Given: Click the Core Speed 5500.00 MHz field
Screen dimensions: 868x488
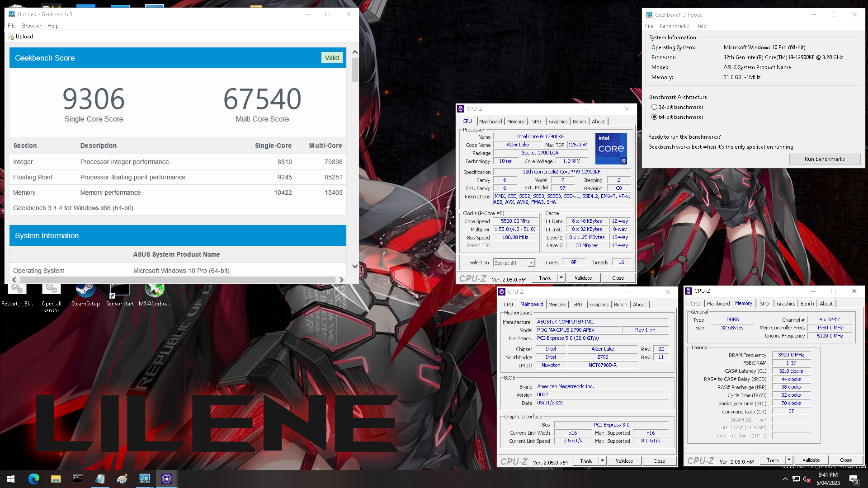Looking at the screenshot, I should (x=515, y=221).
